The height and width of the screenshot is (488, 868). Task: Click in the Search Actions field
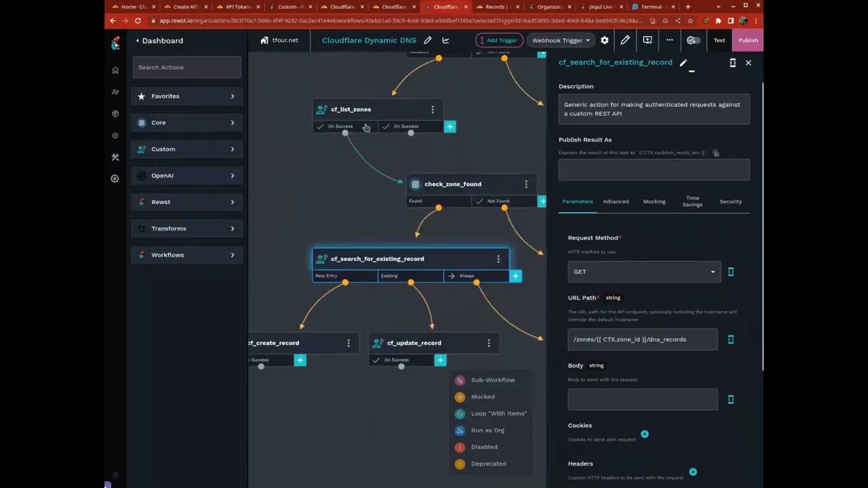point(186,67)
